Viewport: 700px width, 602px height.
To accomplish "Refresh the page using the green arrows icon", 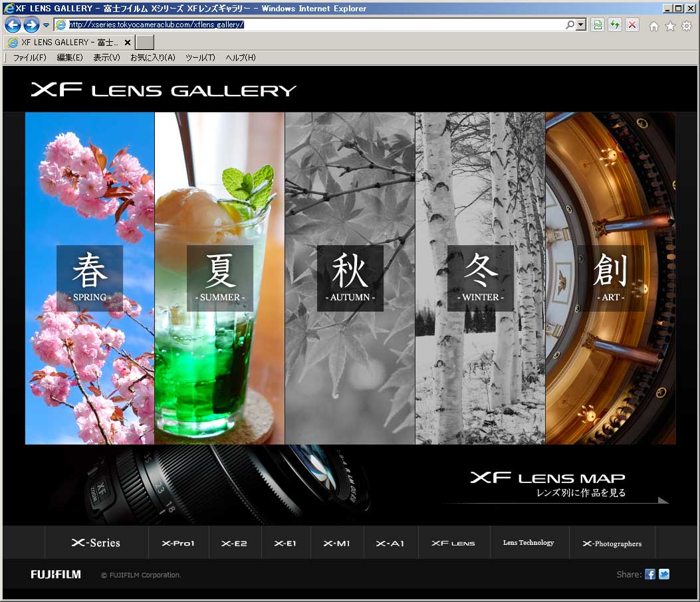I will [x=614, y=25].
